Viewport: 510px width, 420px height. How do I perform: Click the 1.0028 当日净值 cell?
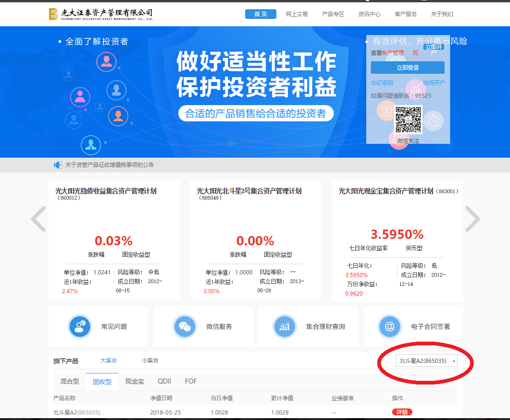pyautogui.click(x=219, y=412)
